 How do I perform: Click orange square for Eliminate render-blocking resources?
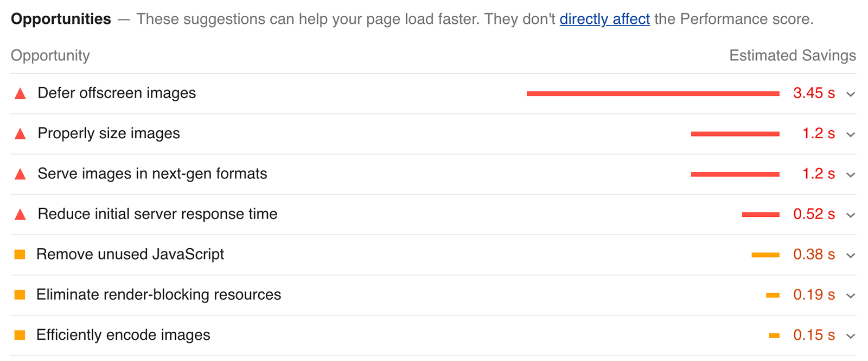[x=20, y=295]
